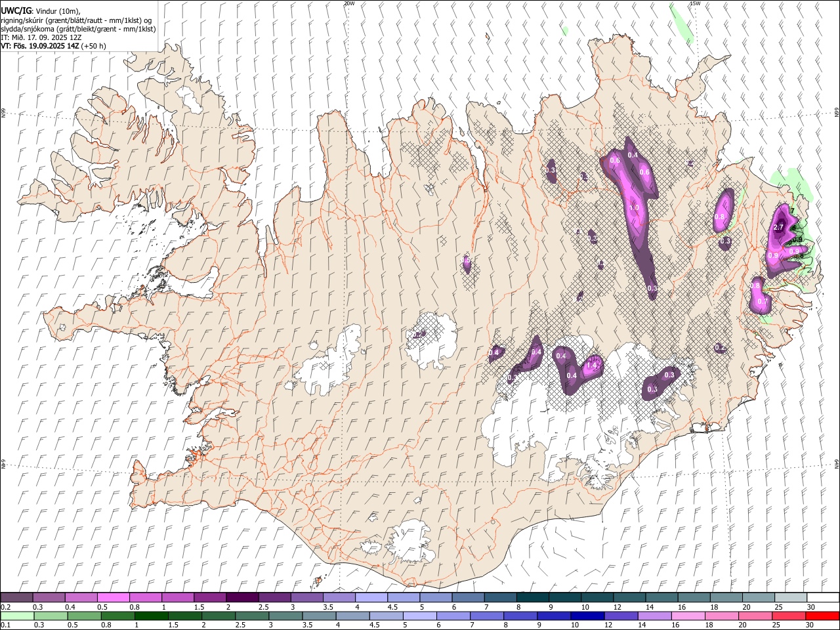Click the "UWC/IG" title text
Screen dimensions: 840x630
click(x=15, y=10)
